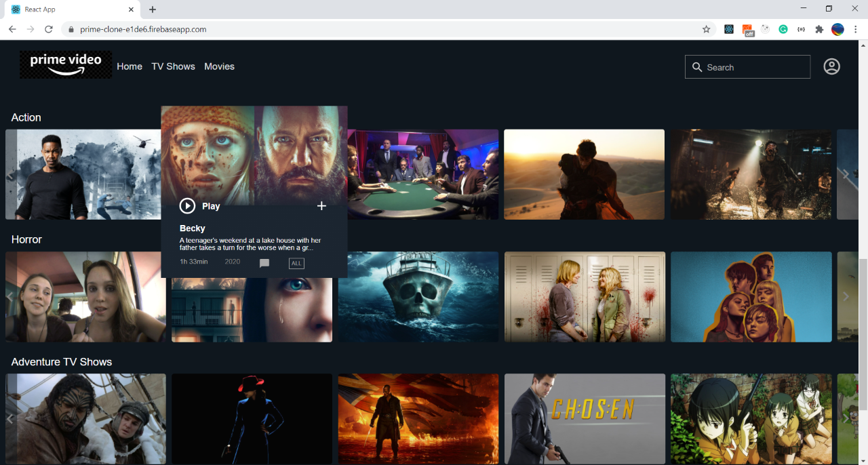This screenshot has height=465, width=868.
Task: Advance the Action row with right chevron
Action: click(846, 174)
